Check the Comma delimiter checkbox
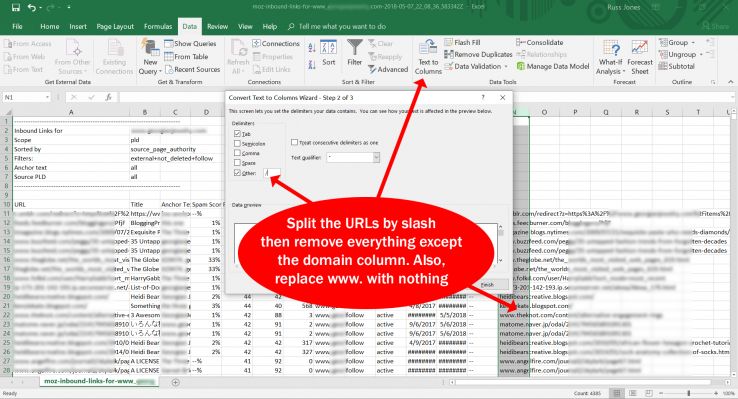 tap(237, 153)
